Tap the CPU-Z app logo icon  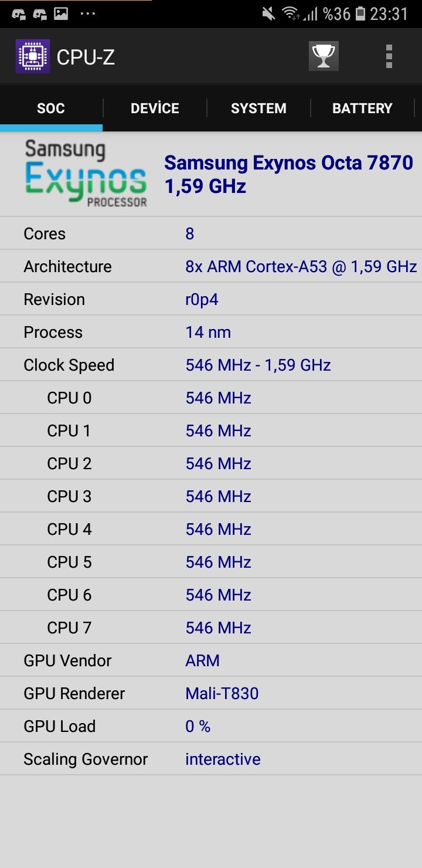pyautogui.click(x=33, y=56)
